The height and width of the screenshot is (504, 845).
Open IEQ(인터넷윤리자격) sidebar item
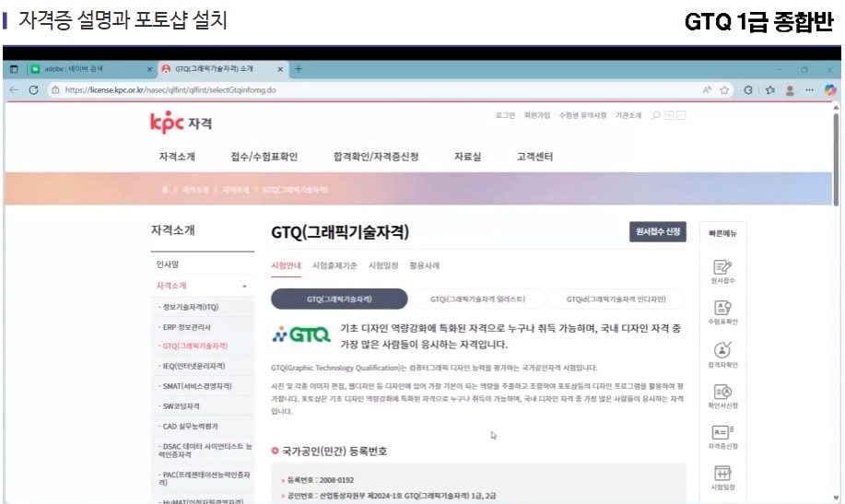pos(202,366)
